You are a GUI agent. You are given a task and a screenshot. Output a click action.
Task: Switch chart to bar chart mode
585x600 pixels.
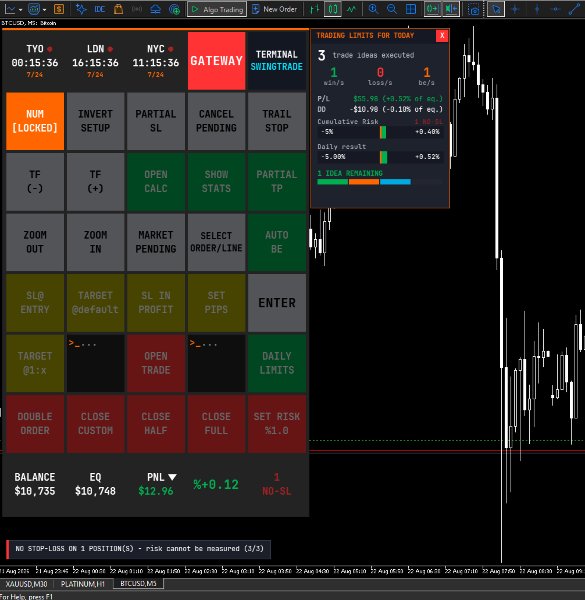point(314,9)
